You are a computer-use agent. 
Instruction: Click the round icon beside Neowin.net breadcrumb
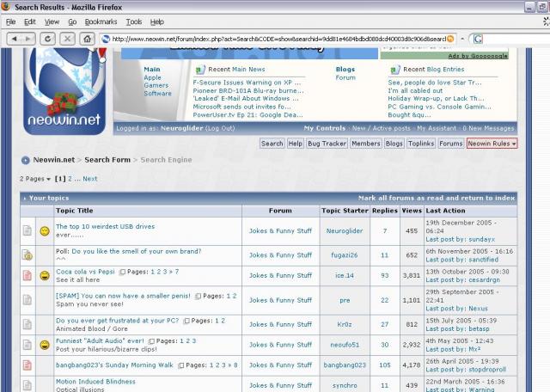[25, 161]
